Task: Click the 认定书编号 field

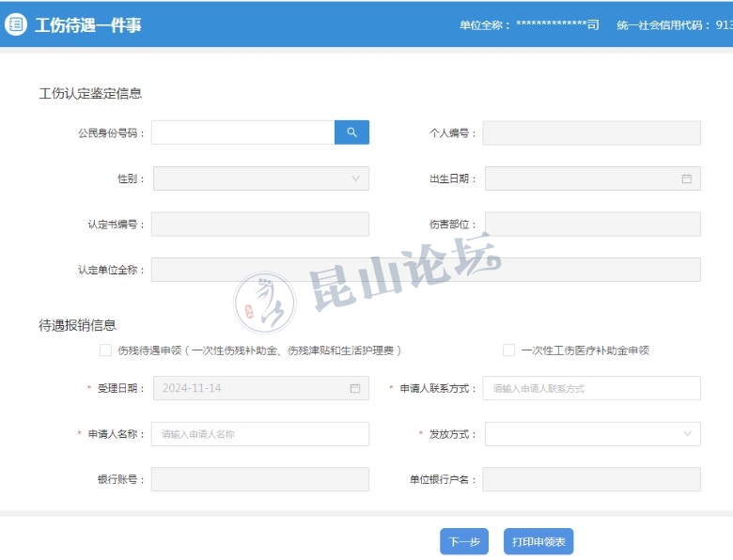Action: coord(259,224)
